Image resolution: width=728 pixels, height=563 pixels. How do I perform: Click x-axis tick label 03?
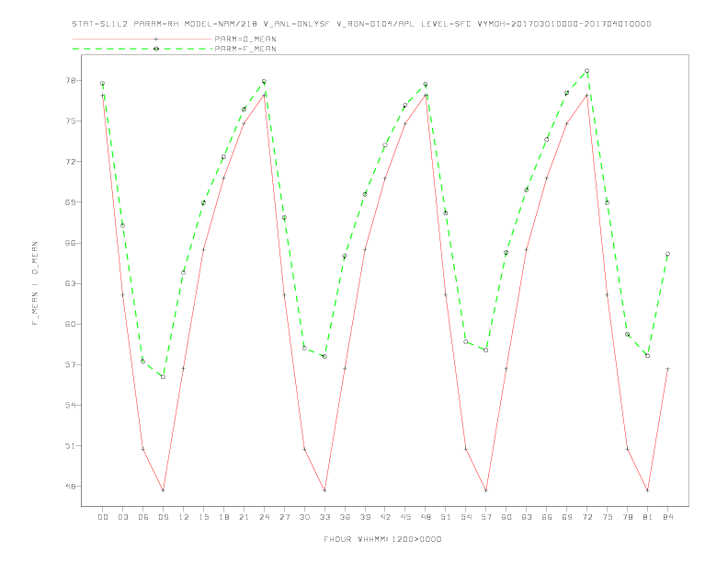(x=122, y=517)
